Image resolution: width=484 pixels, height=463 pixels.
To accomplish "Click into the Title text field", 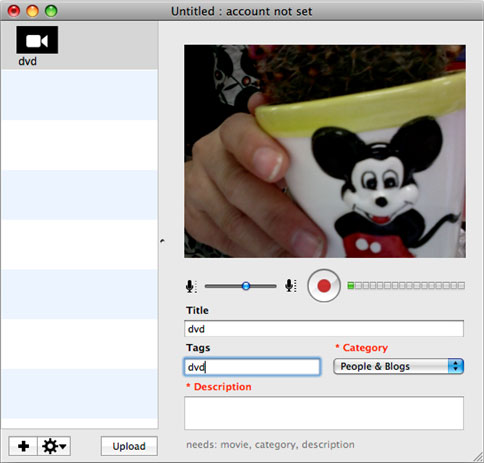I will click(324, 329).
